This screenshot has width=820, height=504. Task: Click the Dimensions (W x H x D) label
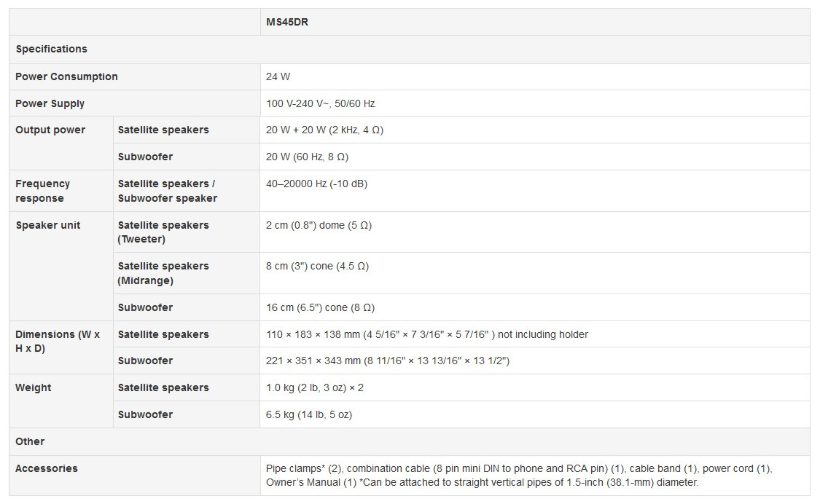click(x=58, y=341)
